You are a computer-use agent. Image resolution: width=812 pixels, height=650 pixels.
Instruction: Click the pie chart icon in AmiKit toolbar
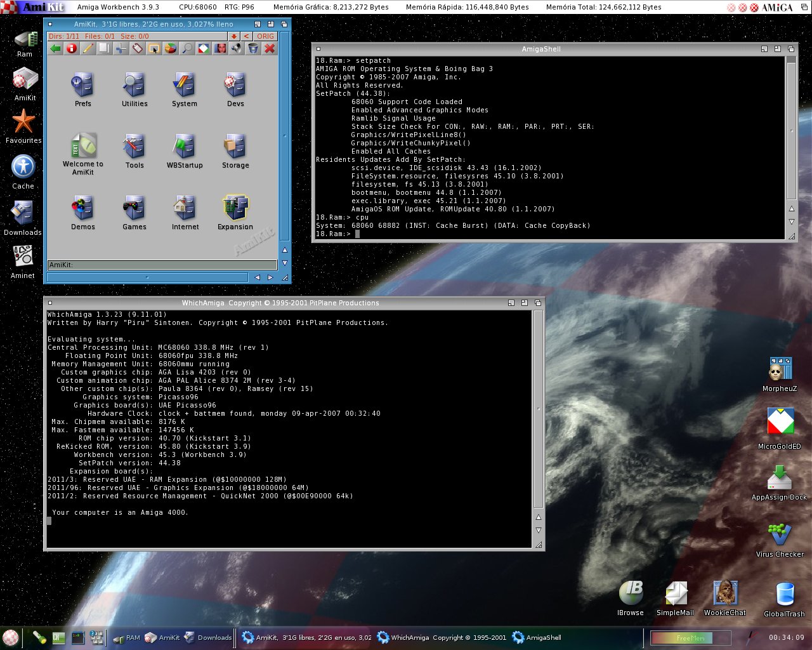[x=171, y=48]
